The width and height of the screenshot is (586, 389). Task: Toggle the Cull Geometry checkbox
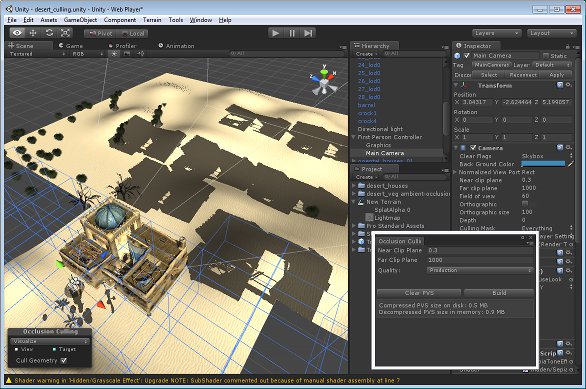(x=64, y=361)
